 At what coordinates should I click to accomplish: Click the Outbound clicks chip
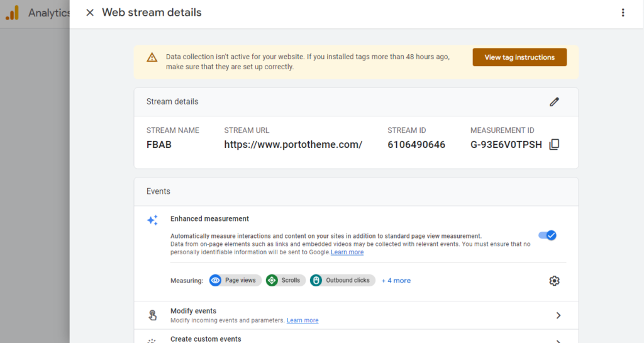coord(342,280)
